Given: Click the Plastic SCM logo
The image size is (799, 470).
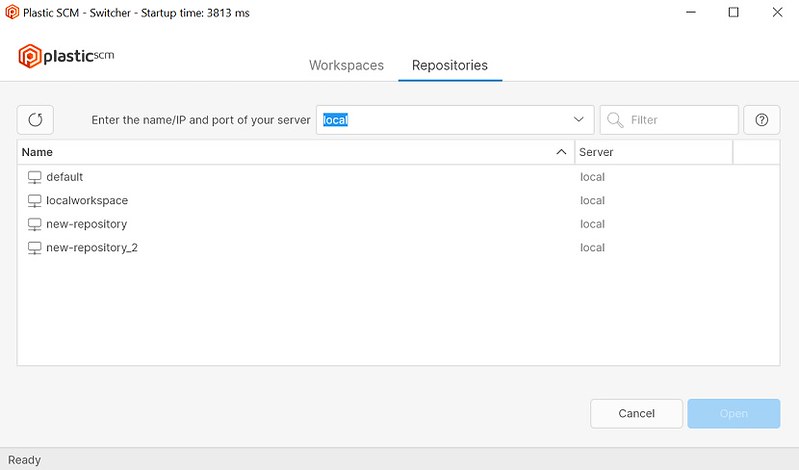Looking at the screenshot, I should 66,56.
